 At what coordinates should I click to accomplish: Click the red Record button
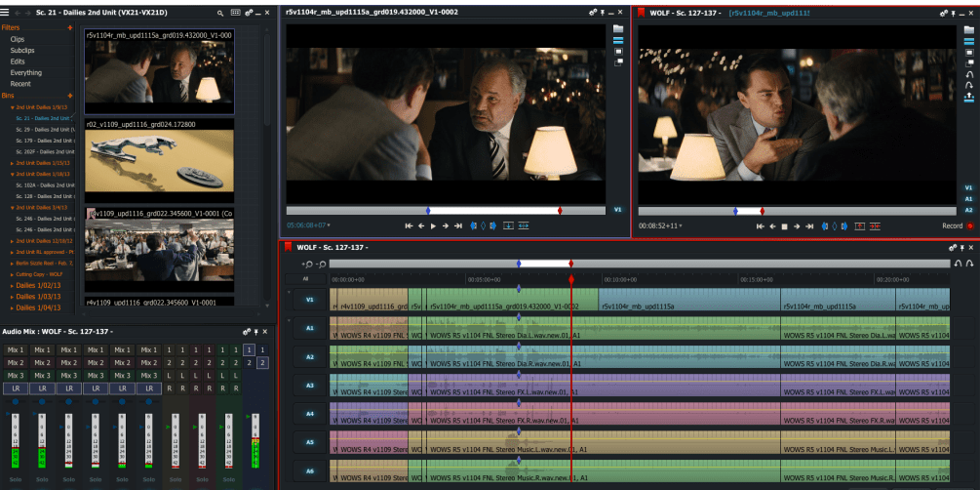click(x=969, y=225)
